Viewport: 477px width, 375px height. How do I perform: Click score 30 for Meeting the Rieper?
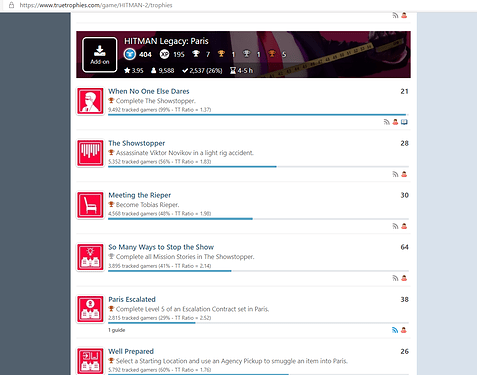click(404, 195)
